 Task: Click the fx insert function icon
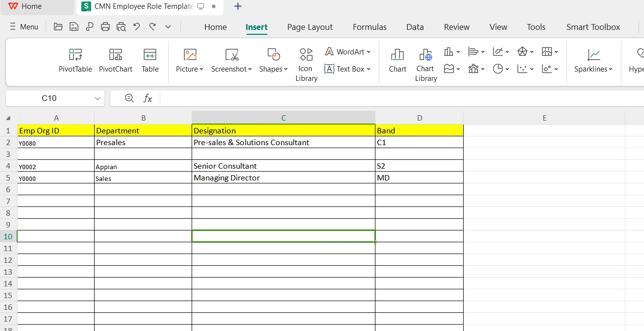(x=148, y=98)
